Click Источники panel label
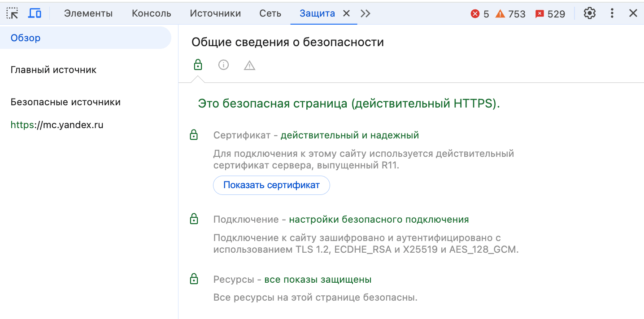644x319 pixels. pyautogui.click(x=215, y=13)
